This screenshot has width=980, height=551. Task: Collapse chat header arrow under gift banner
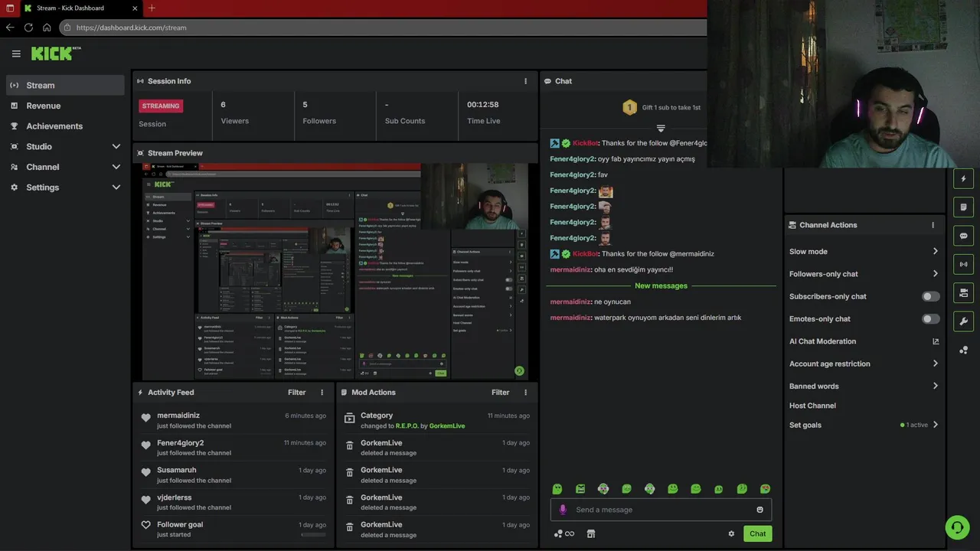point(661,128)
